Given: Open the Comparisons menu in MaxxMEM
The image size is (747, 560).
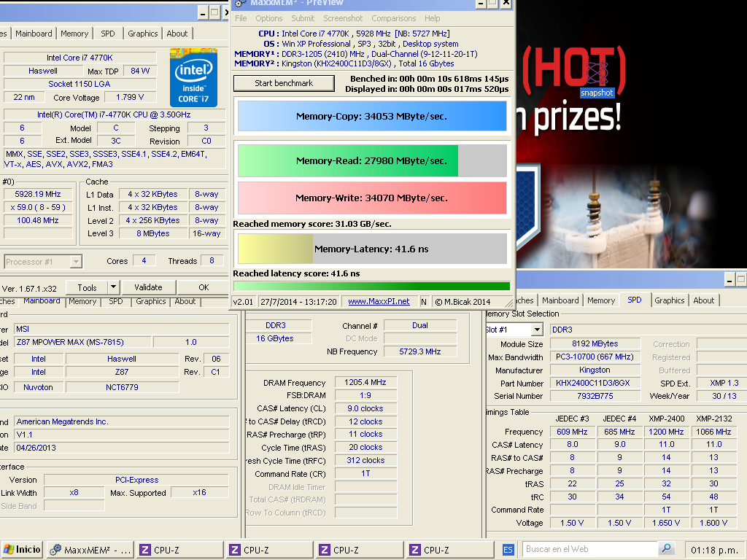Looking at the screenshot, I should 393,18.
